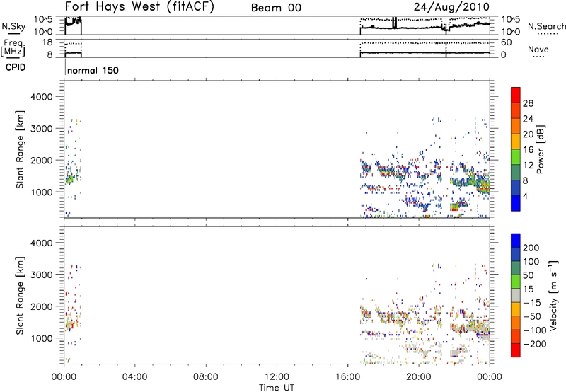
Task: Click the '4000' range tick in power panel
Action: tap(41, 97)
